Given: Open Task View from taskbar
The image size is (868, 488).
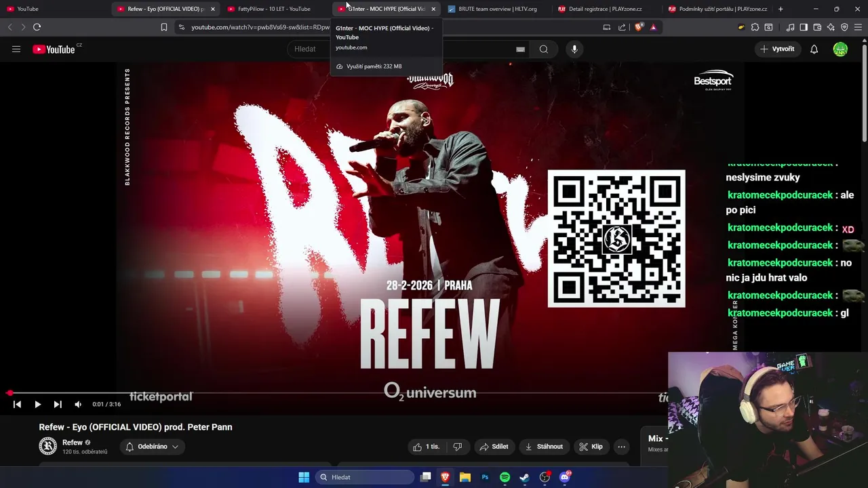Looking at the screenshot, I should [x=426, y=477].
